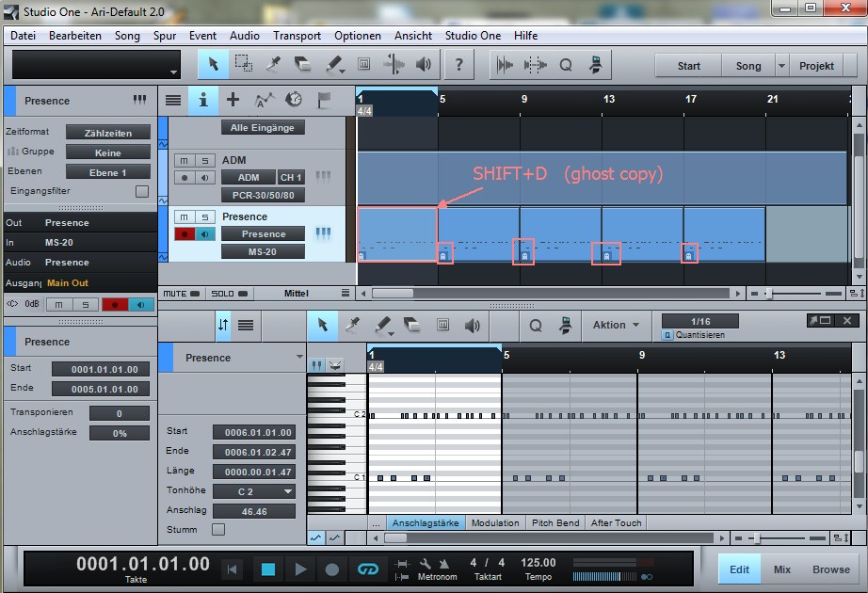The height and width of the screenshot is (593, 868).
Task: Open the Ansicht menu
Action: tap(413, 36)
